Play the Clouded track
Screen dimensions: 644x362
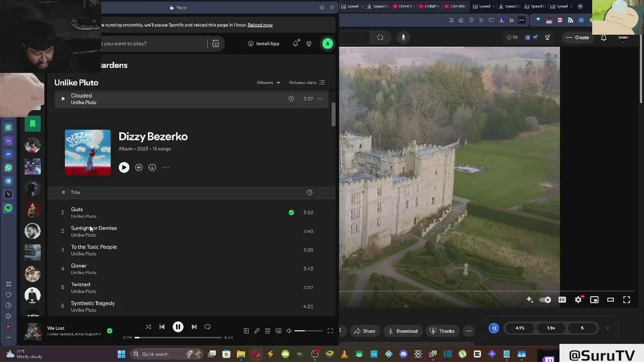coord(63,99)
